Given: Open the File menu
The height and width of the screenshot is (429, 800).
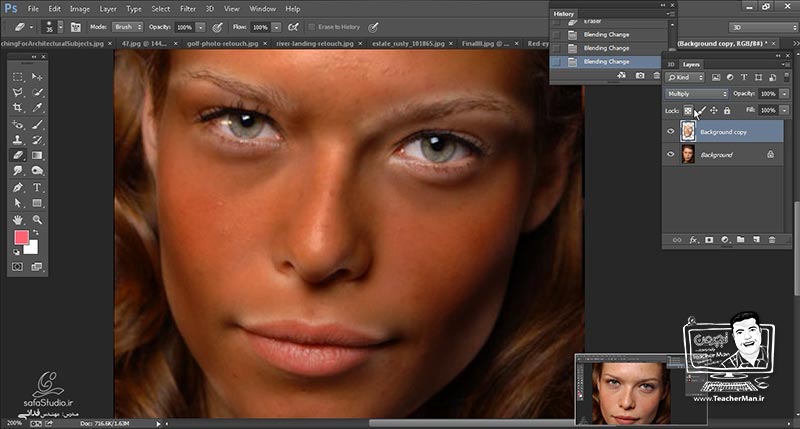Looking at the screenshot, I should (33, 9).
